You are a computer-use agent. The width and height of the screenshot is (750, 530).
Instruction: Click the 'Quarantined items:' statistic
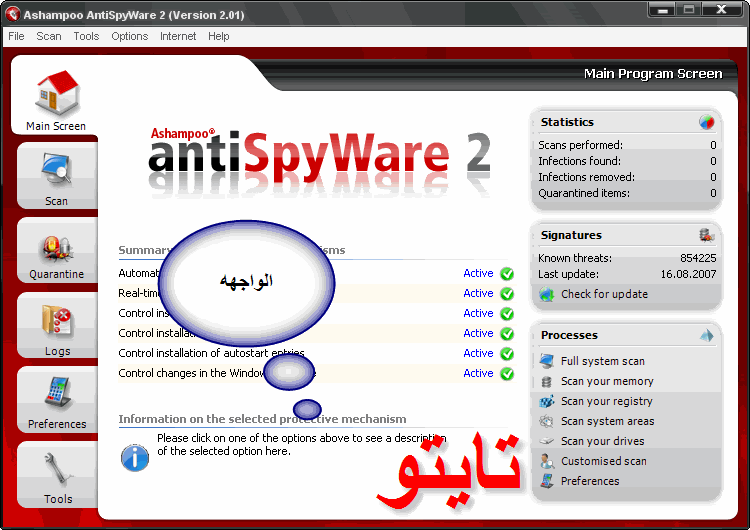click(x=584, y=193)
